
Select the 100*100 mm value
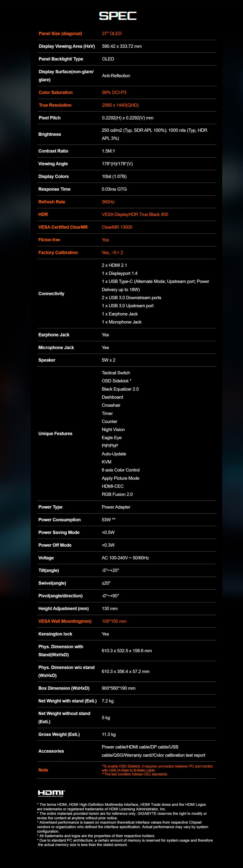(114, 621)
